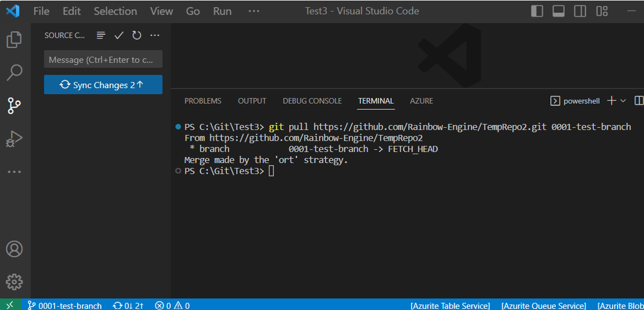644x310 pixels.
Task: Show more menu items ellipsis in menu bar
Action: pos(254,11)
